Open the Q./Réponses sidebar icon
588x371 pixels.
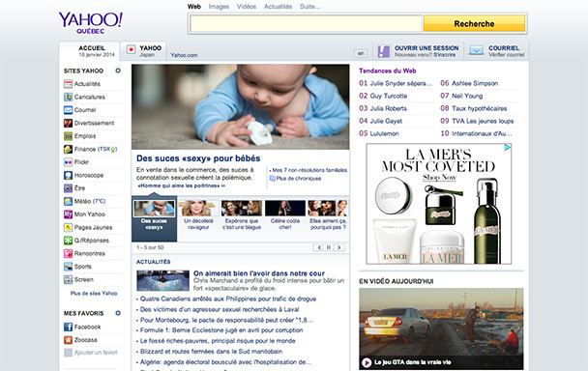[x=68, y=241]
